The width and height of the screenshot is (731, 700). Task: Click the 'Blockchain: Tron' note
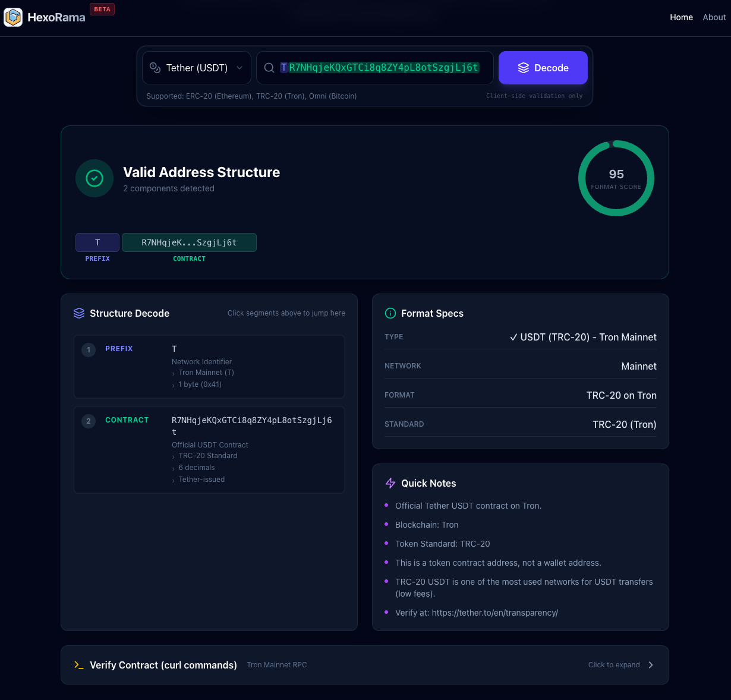click(427, 525)
